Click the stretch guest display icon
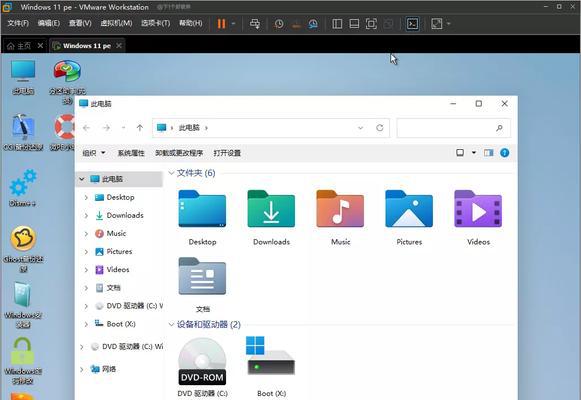The image size is (581, 400). 437,24
